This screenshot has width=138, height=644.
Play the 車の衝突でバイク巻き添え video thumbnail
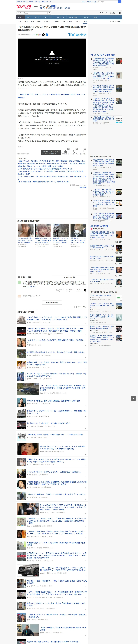point(21,425)
